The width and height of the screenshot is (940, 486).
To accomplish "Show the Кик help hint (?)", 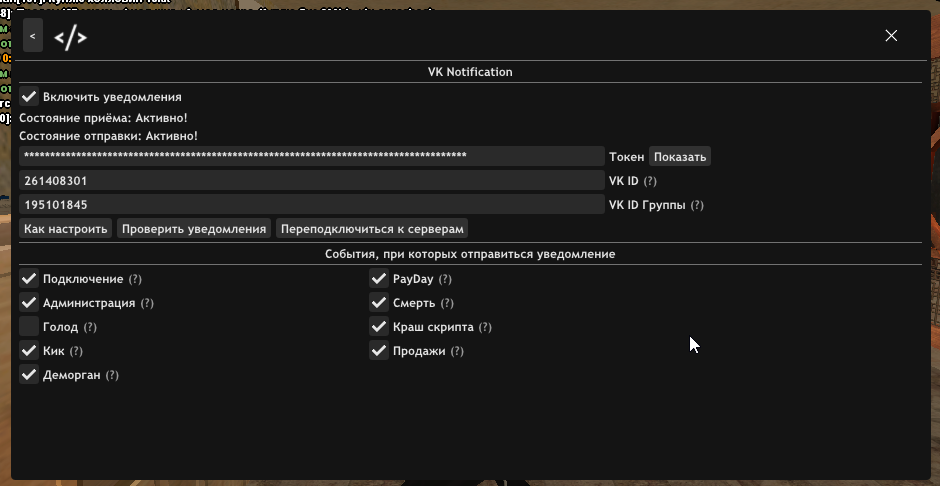I will [76, 351].
